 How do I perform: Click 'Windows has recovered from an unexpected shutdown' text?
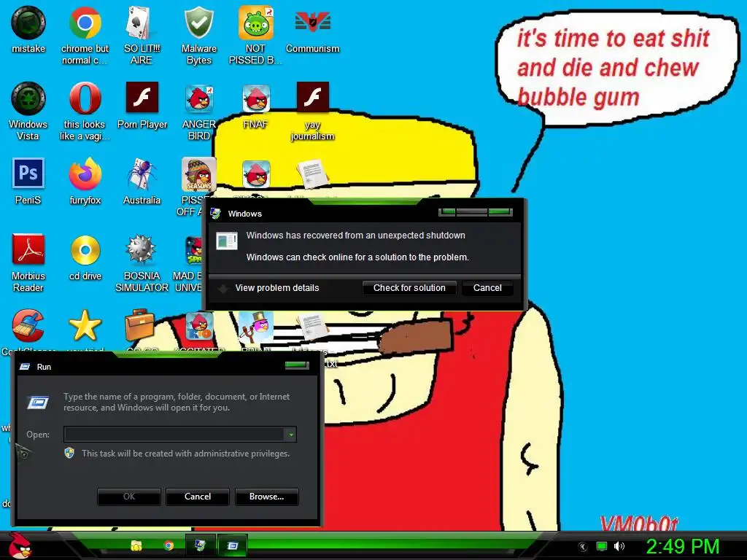point(355,236)
